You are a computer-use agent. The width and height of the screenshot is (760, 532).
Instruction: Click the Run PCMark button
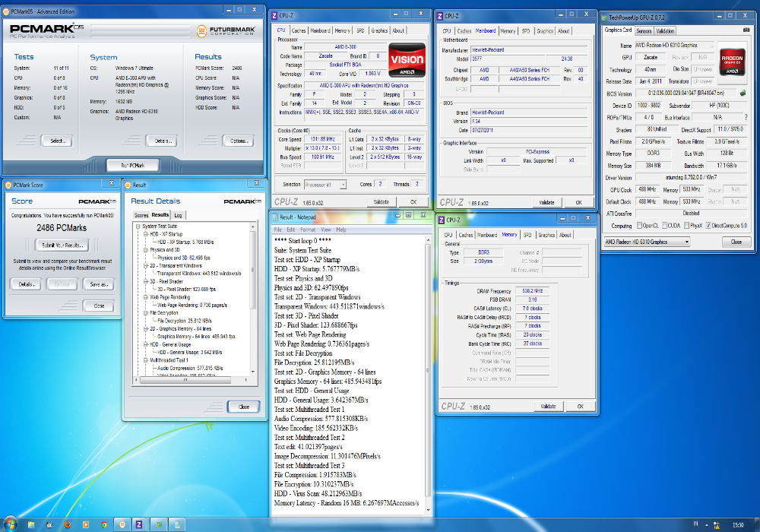[133, 165]
